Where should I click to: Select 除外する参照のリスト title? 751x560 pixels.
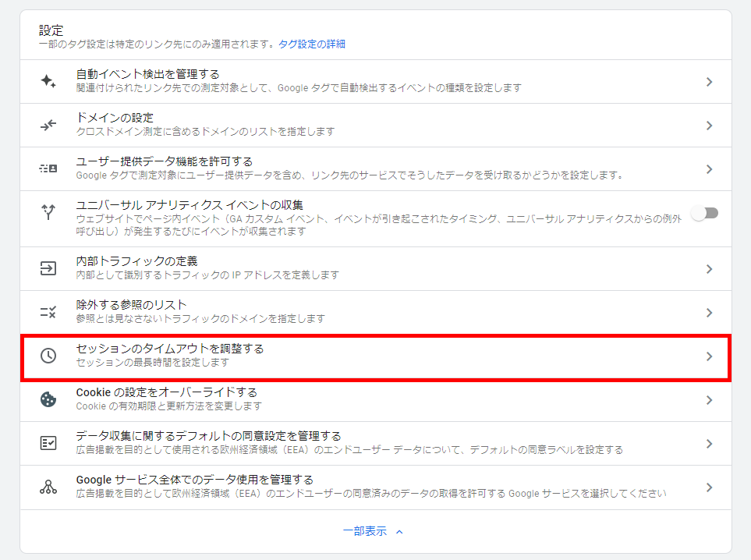[x=131, y=305]
